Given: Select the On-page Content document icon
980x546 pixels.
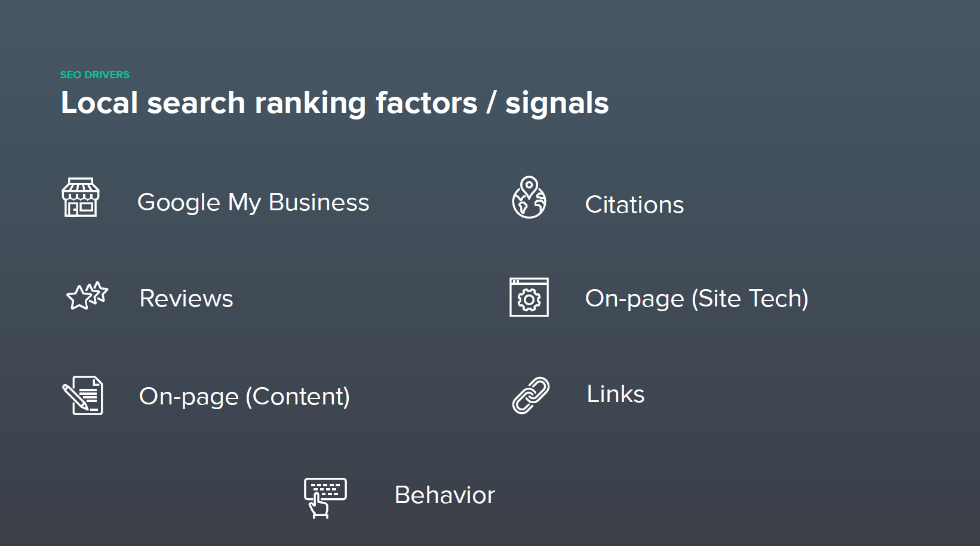Looking at the screenshot, I should [83, 395].
